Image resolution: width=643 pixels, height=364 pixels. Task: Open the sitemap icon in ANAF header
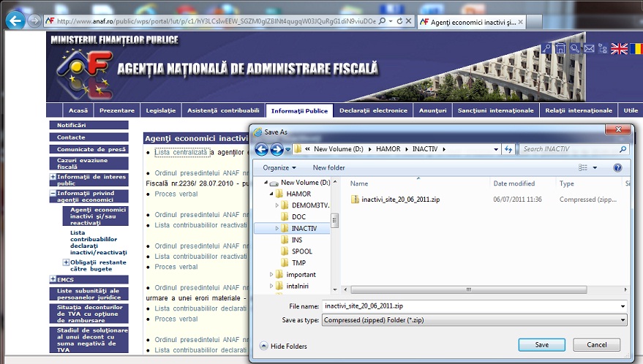click(603, 48)
